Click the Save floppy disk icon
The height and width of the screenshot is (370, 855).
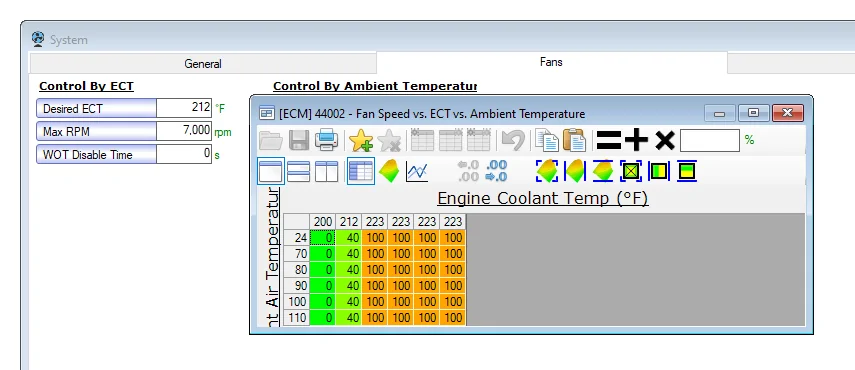[299, 141]
